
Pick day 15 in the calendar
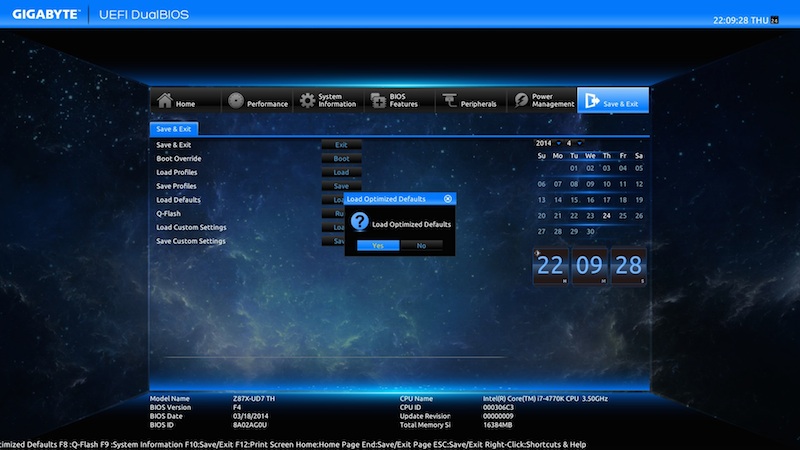(x=574, y=200)
